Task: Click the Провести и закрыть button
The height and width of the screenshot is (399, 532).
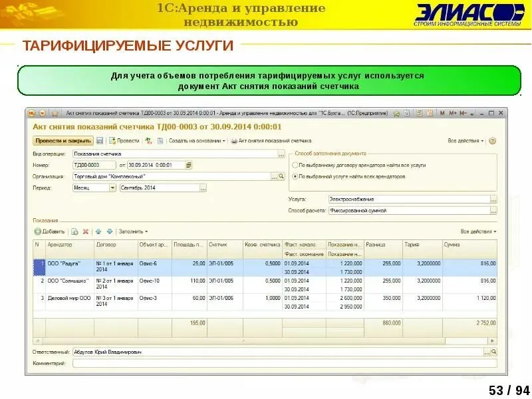Action: click(x=63, y=140)
